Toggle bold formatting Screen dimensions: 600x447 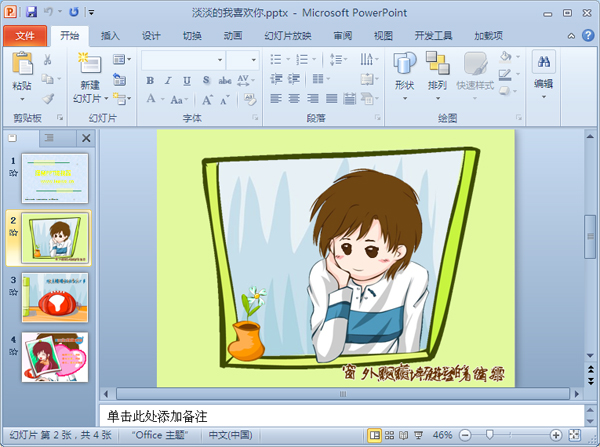coord(150,80)
